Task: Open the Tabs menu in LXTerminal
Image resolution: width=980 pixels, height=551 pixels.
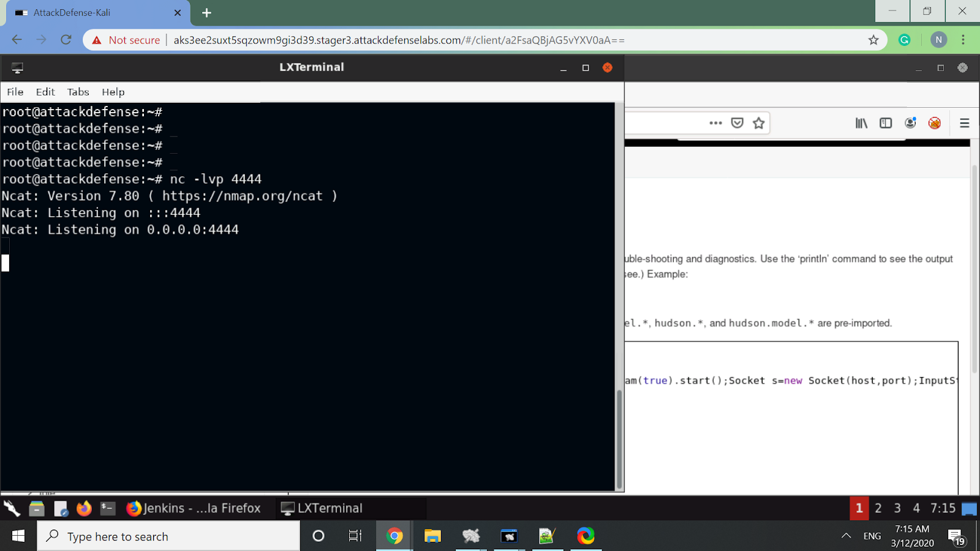Action: (x=78, y=92)
